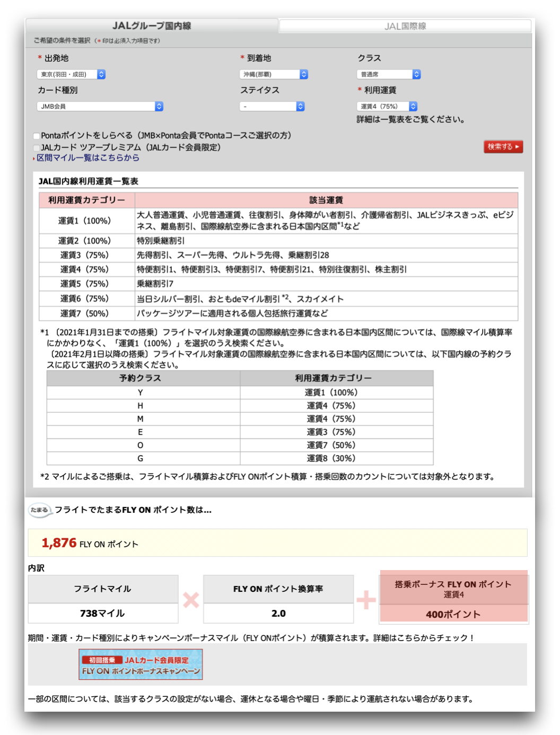The width and height of the screenshot is (560, 735).
Task: Open the 出発地 dropdown showing 東京(羽田・成田)
Action: click(71, 74)
